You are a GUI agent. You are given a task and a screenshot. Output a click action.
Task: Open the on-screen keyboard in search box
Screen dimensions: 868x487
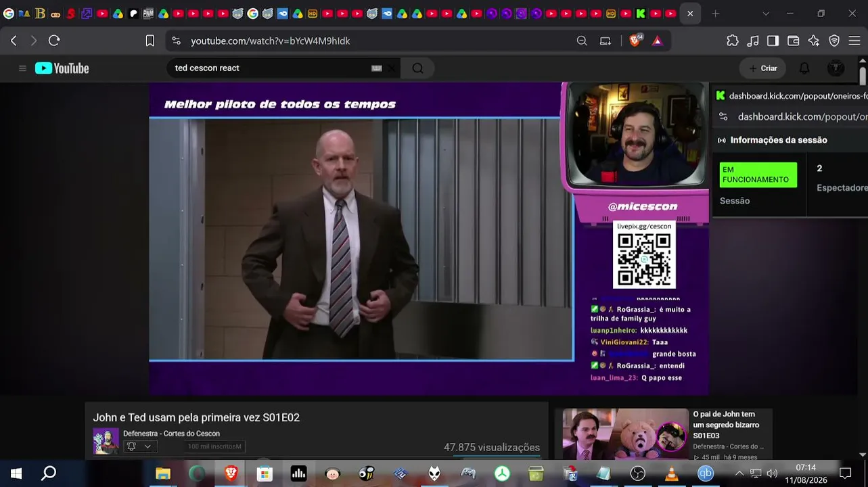pos(377,68)
